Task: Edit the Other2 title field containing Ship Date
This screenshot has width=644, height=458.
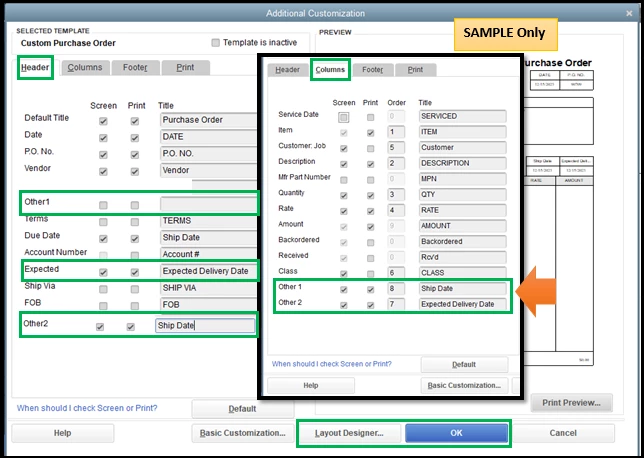Action: pos(205,325)
